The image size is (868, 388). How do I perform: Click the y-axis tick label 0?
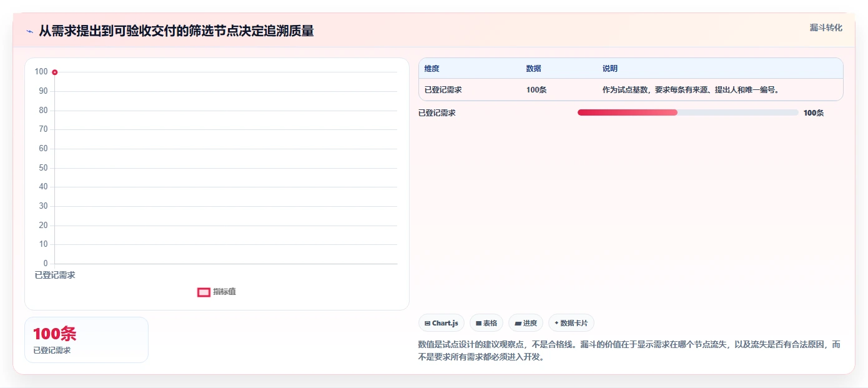tap(46, 264)
